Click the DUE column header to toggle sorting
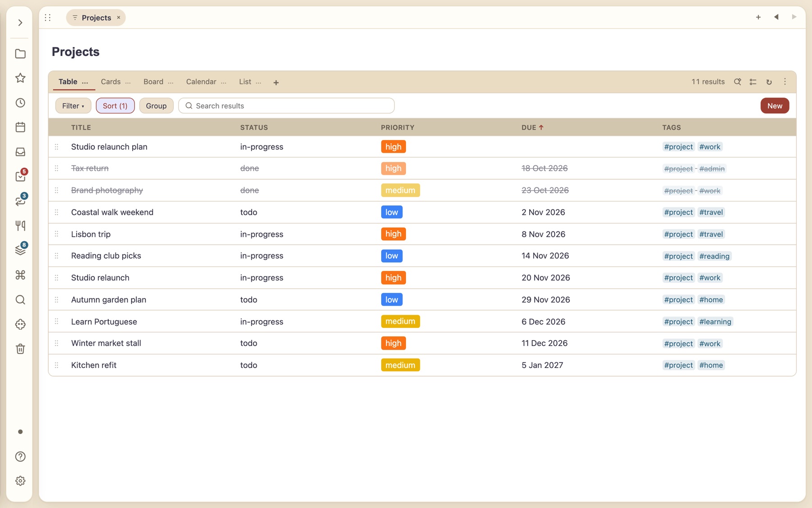The height and width of the screenshot is (508, 812). pyautogui.click(x=532, y=128)
